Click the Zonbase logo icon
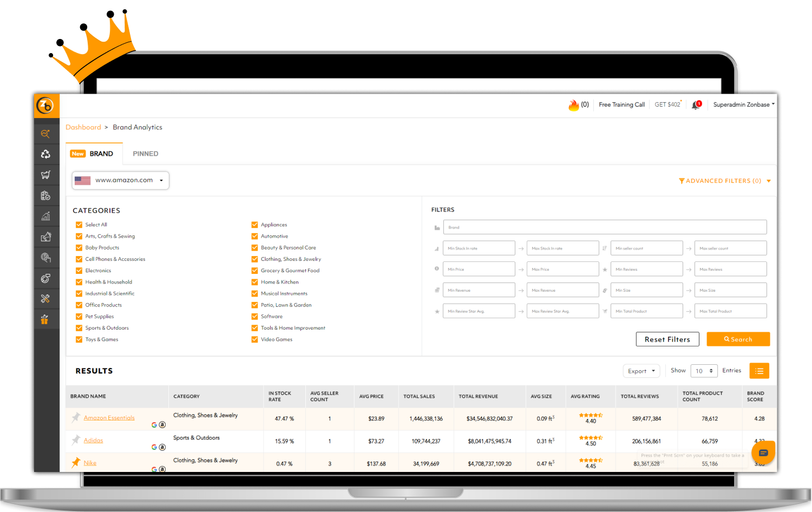 tap(45, 106)
